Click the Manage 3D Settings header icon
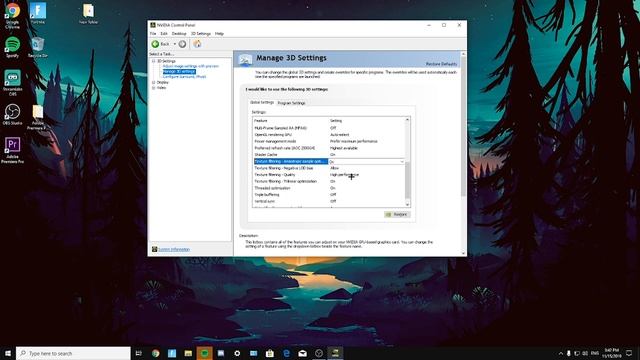The height and width of the screenshot is (360, 640). pos(245,60)
